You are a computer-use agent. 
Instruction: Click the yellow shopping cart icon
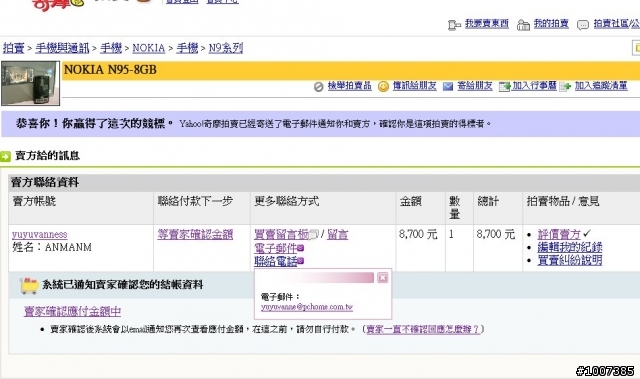pos(29,286)
